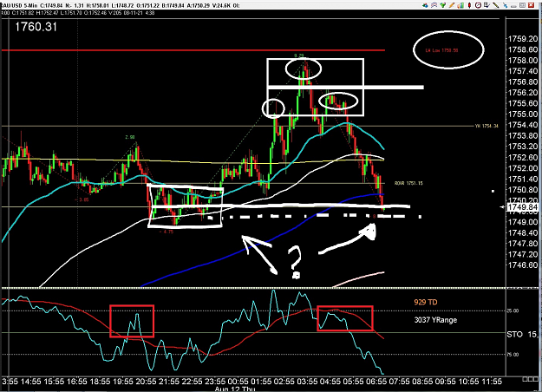Click the R/VR 1751.15 level label
This screenshot has width=542, height=392.
[408, 183]
